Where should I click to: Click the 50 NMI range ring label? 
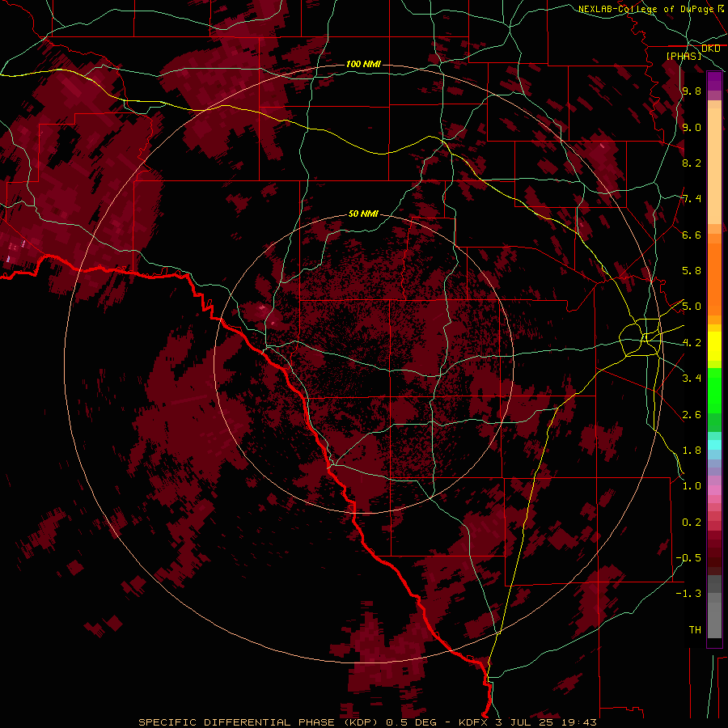click(x=363, y=214)
